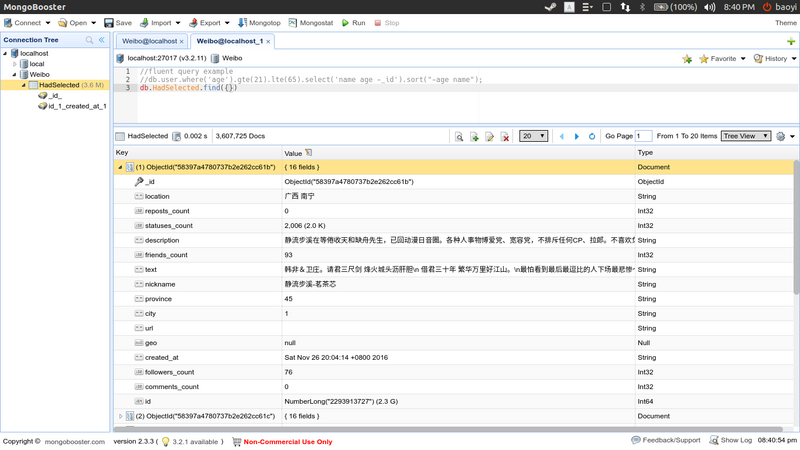Collapse the Connection Tree panel

(x=102, y=40)
